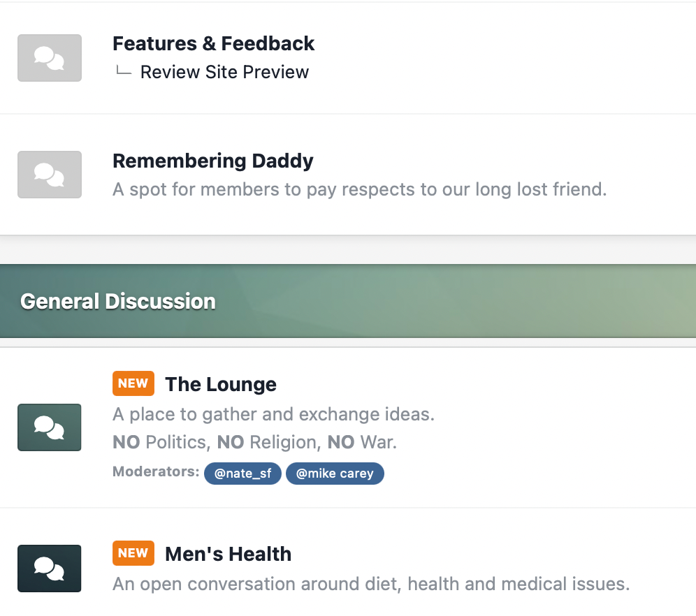The image size is (696, 616).
Task: Click the NEW badge beside The Lounge
Action: click(x=133, y=383)
